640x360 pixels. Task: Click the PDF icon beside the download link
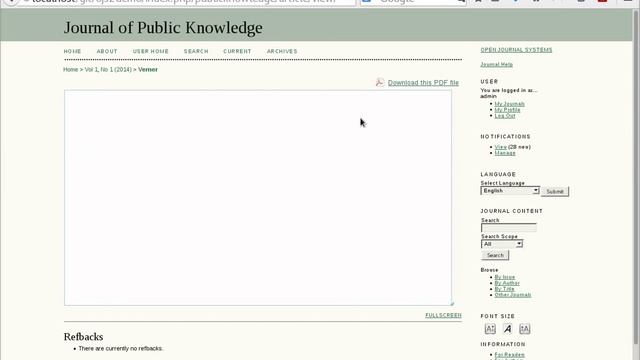(x=380, y=82)
